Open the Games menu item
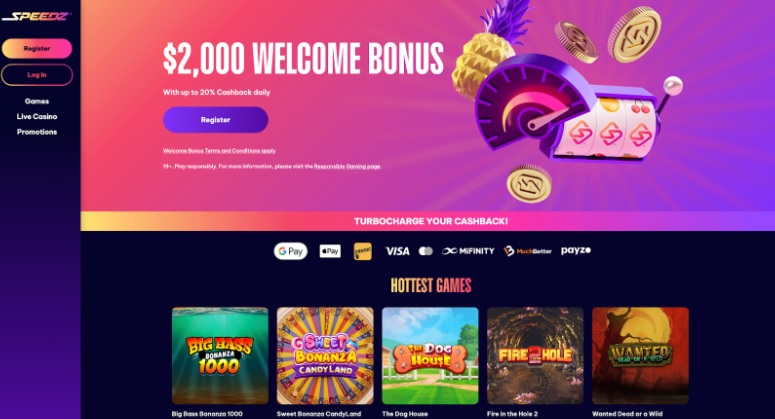 point(37,101)
